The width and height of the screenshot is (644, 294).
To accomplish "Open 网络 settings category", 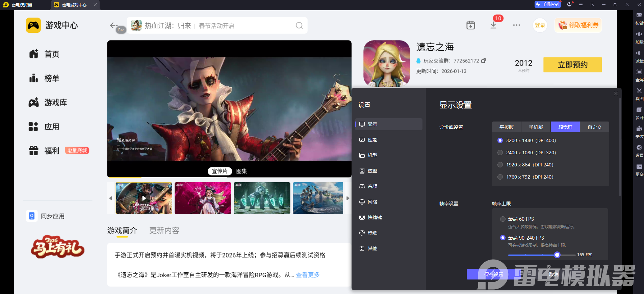I will (389, 202).
